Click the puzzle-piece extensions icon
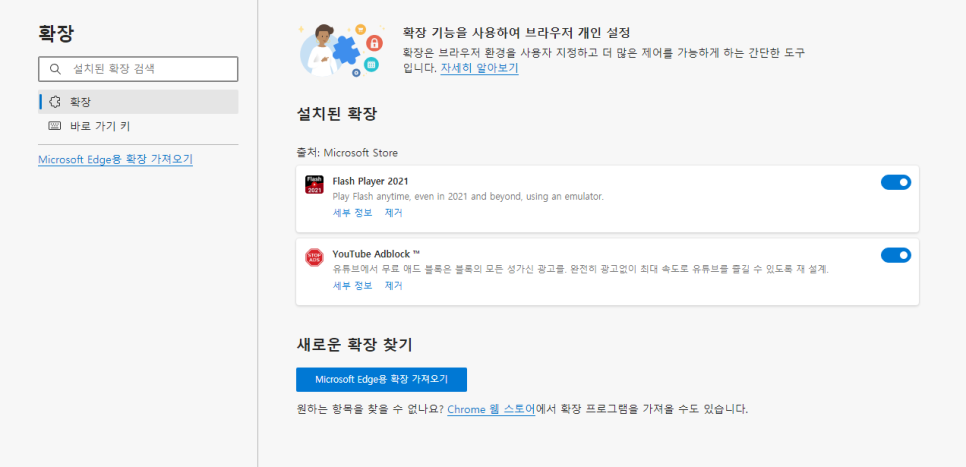The width and height of the screenshot is (966, 467). (55, 102)
